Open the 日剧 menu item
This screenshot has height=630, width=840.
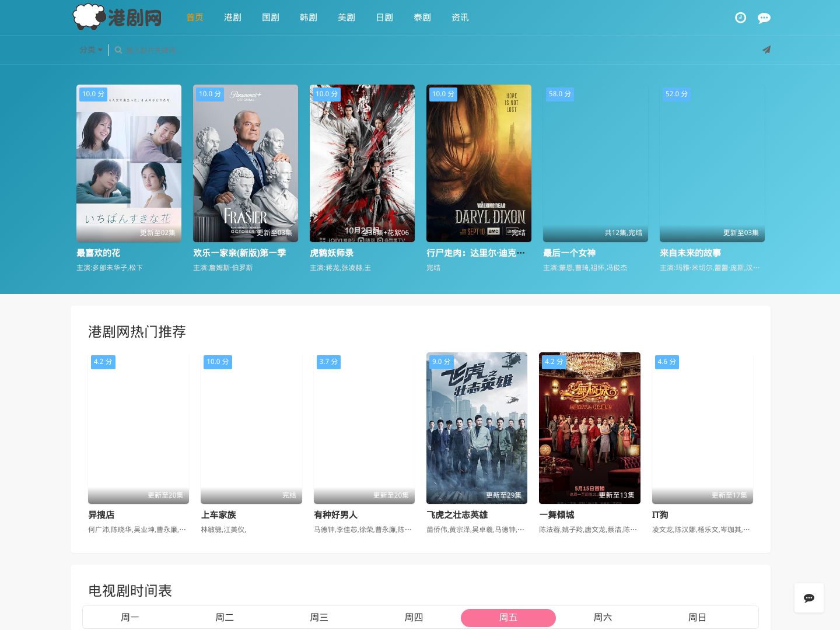coord(384,17)
